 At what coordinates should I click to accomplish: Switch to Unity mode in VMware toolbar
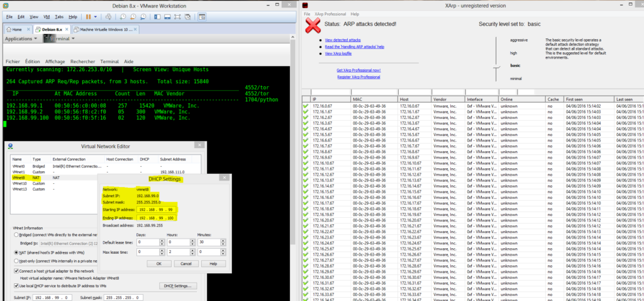point(187,17)
